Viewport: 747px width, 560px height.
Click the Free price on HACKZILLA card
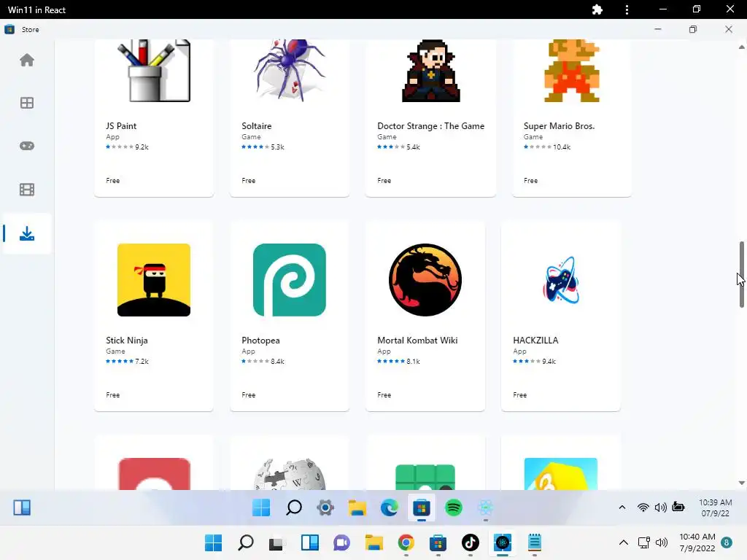pyautogui.click(x=519, y=394)
